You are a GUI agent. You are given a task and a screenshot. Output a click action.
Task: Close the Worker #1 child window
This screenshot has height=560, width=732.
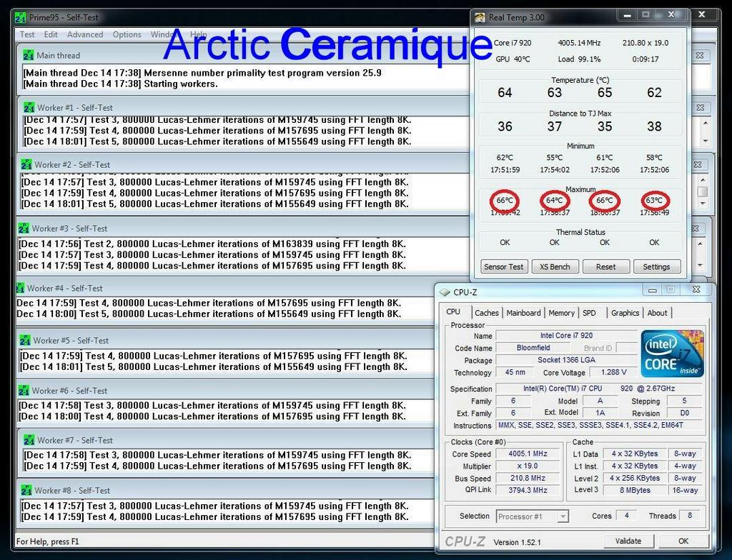point(700,107)
